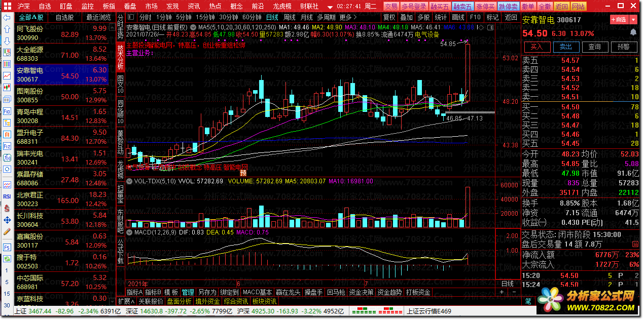Switch chart to 60分钟 period
Viewport: 644px width, 320px height.
(x=252, y=17)
